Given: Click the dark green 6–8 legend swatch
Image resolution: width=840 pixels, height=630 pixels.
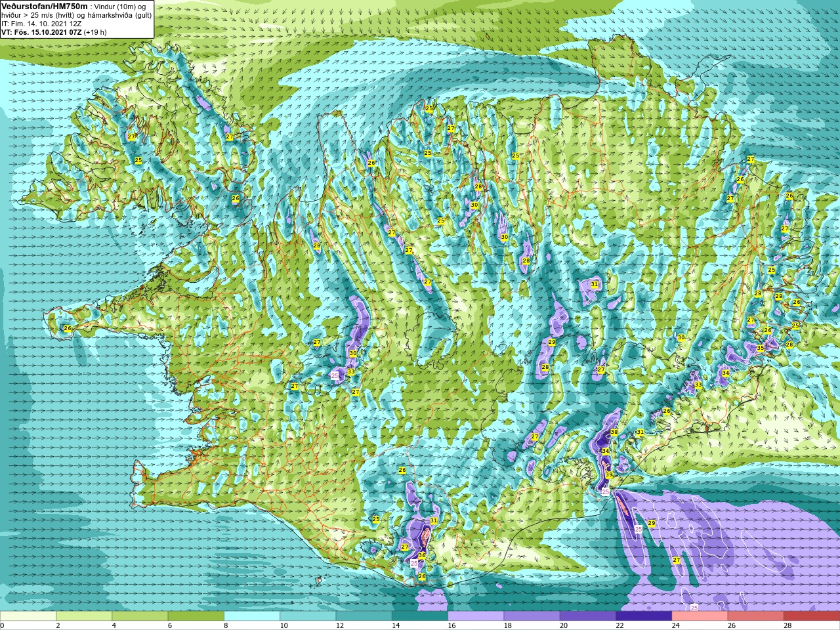Looking at the screenshot, I should coord(196,616).
